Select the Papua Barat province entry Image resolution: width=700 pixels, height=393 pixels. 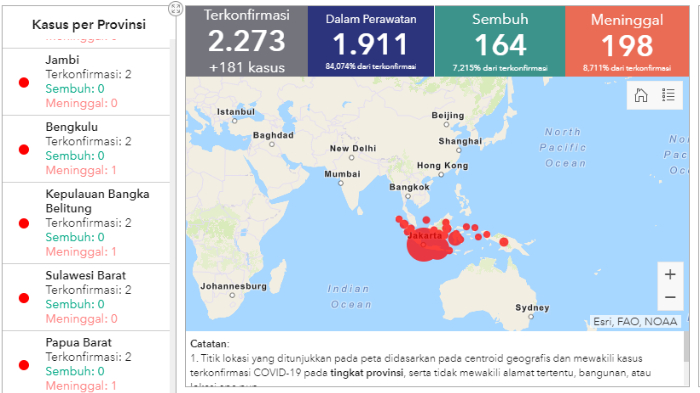point(86,362)
